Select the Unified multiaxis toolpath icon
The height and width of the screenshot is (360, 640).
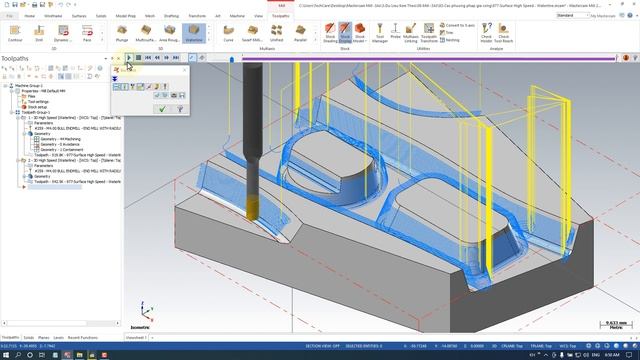click(276, 33)
